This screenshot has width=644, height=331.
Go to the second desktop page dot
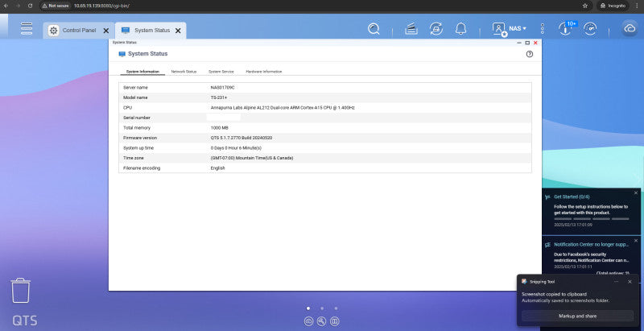[322, 308]
